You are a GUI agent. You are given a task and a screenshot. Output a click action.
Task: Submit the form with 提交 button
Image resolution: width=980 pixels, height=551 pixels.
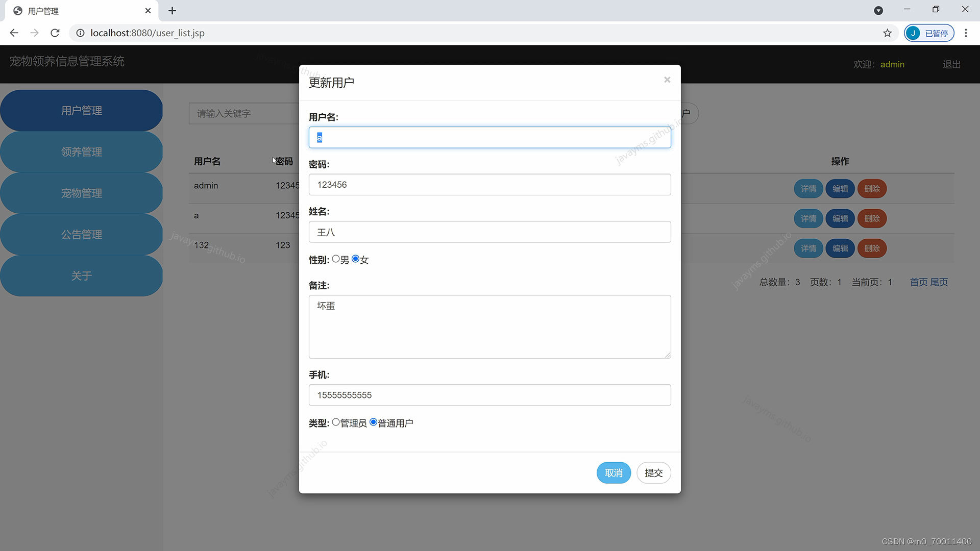[x=653, y=472]
